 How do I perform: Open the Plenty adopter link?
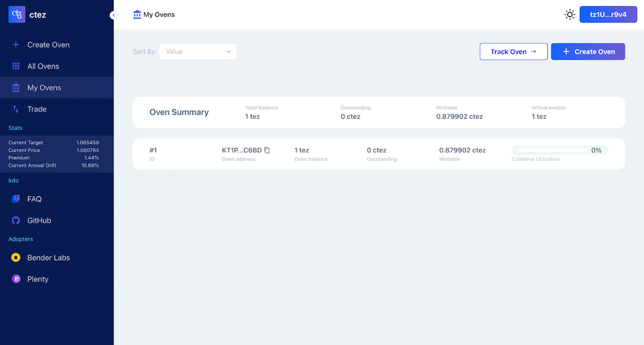coord(38,279)
